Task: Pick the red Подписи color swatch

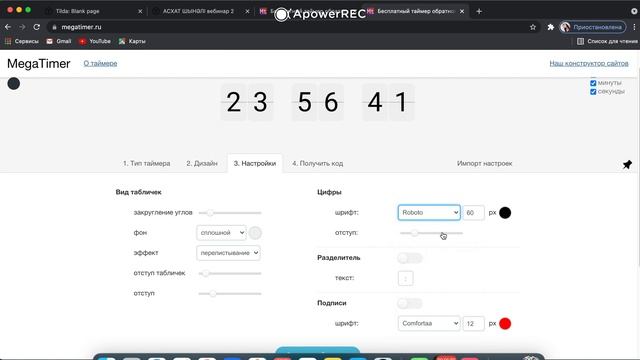Action: 505,324
